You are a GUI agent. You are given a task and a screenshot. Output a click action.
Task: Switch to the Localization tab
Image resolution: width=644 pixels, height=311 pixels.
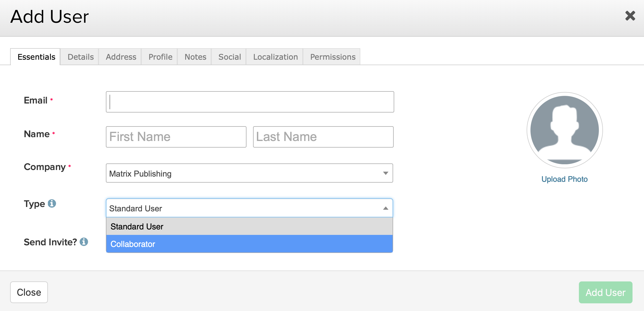coord(275,57)
